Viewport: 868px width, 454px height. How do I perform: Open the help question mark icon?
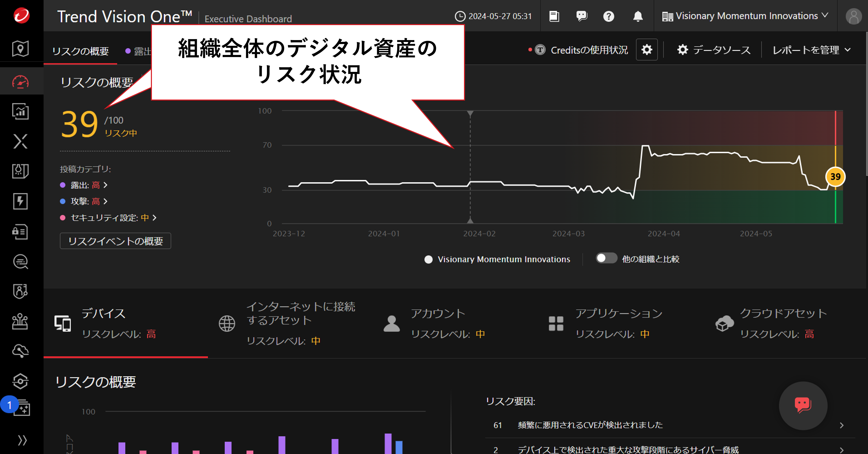[609, 16]
